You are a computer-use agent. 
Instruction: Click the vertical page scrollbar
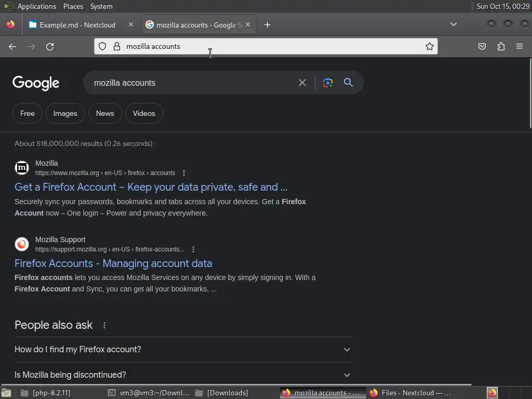point(530,94)
